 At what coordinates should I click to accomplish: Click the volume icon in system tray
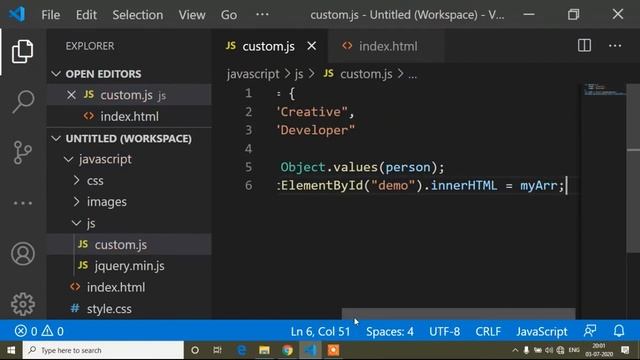click(549, 350)
